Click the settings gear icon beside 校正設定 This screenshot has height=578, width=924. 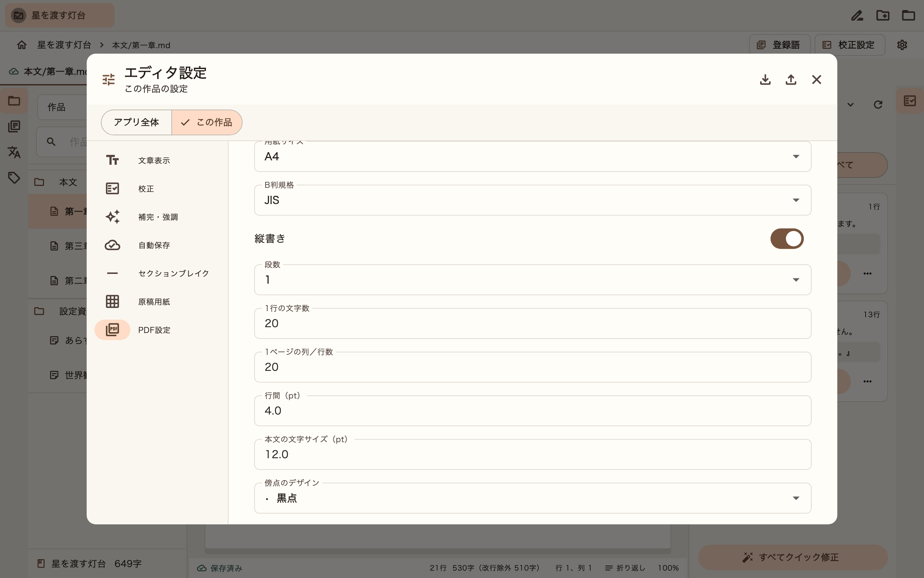click(902, 45)
